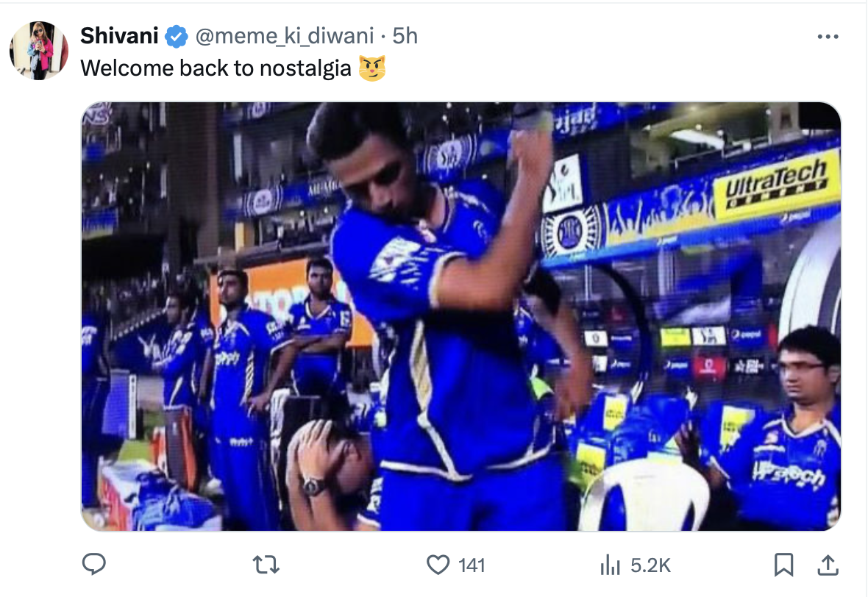
Task: Like the post with the heart icon
Action: tap(438, 565)
